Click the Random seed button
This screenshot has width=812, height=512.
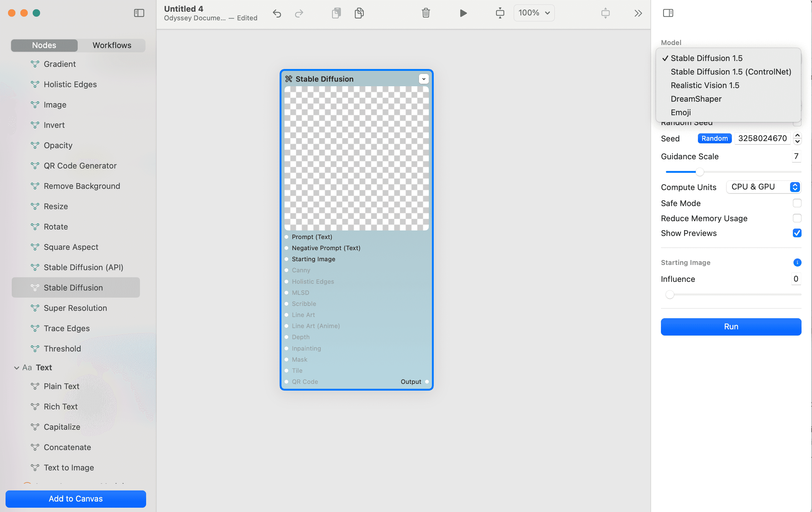coord(715,138)
